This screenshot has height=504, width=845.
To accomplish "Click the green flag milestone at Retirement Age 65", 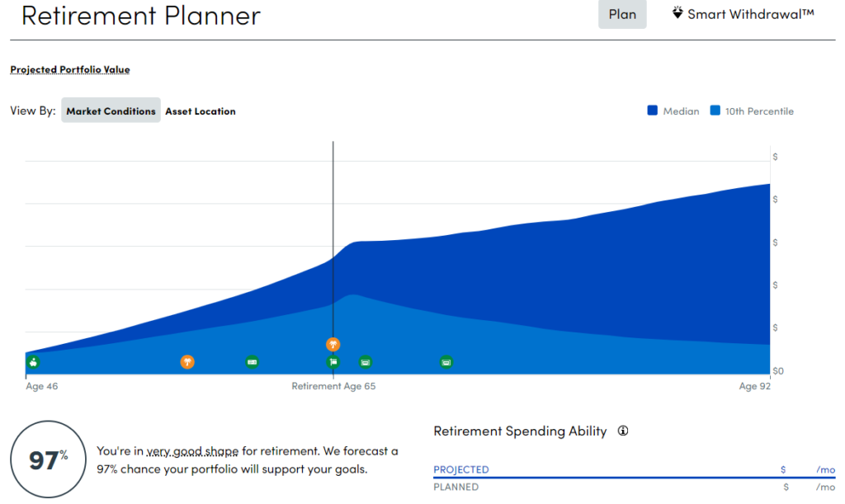I will click(333, 361).
